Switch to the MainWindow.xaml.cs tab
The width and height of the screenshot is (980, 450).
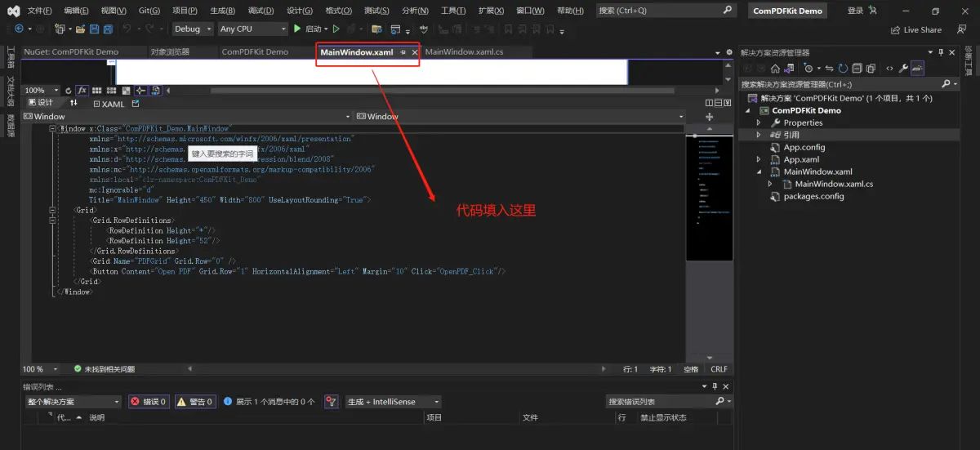coord(464,52)
